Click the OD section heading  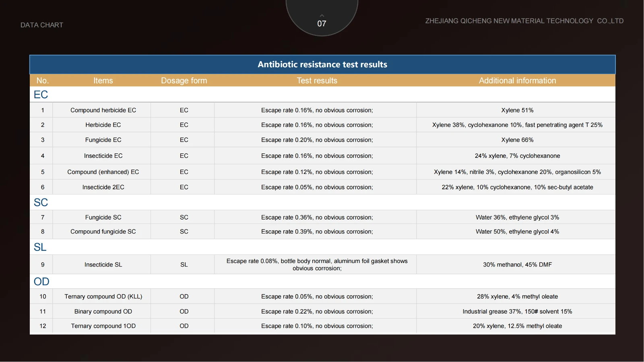pos(41,281)
